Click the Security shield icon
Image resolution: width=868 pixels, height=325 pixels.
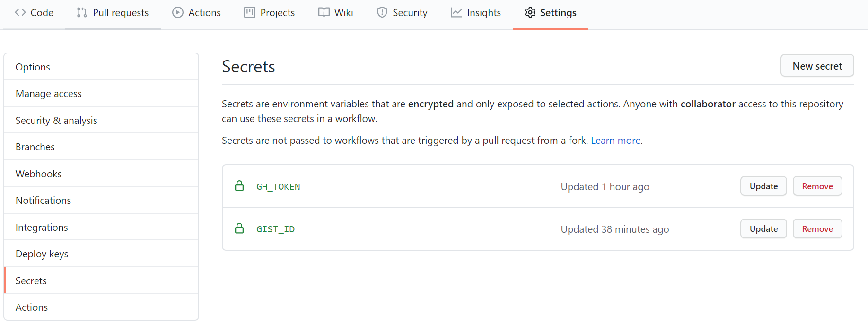pyautogui.click(x=382, y=13)
